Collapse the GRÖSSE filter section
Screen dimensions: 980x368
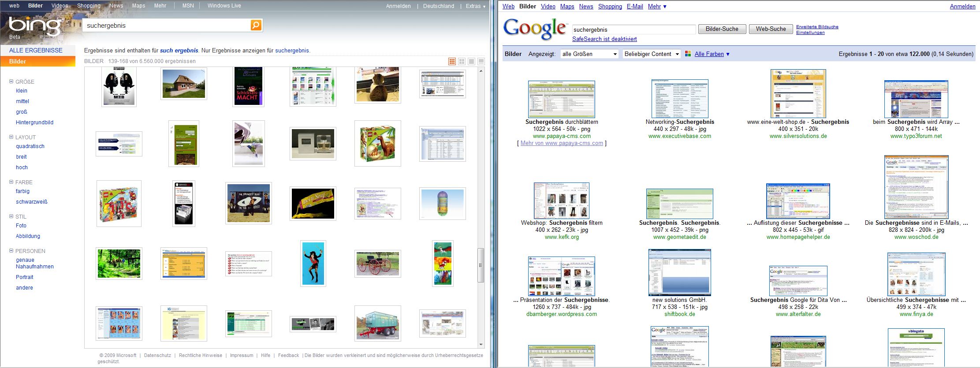(x=11, y=82)
